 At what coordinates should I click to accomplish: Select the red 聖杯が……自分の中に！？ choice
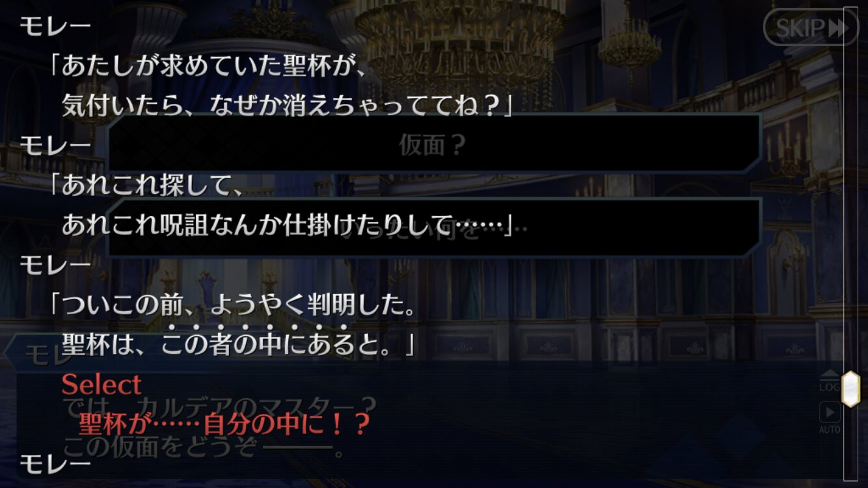coord(224,424)
